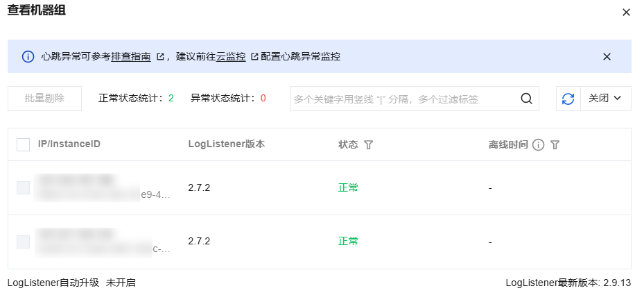The width and height of the screenshot is (644, 302).
Task: Click the 批量剔除 button
Action: pyautogui.click(x=44, y=99)
